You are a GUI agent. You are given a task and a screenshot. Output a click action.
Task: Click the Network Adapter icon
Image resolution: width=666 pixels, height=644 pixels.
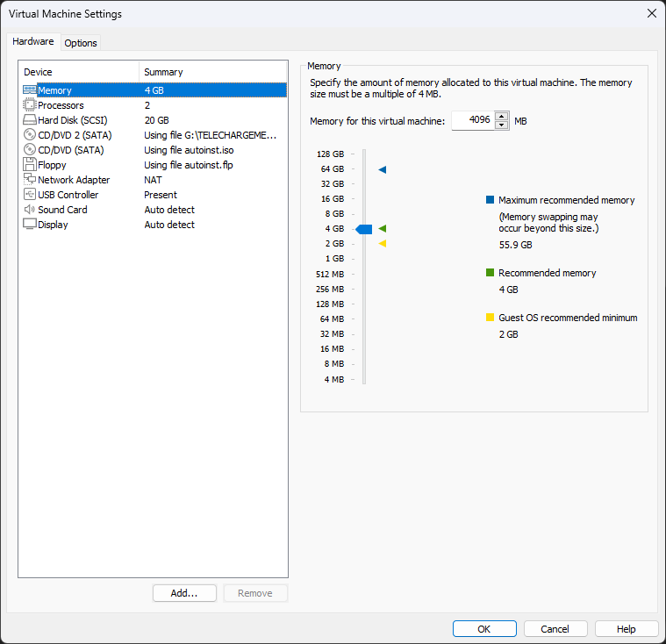coord(30,180)
